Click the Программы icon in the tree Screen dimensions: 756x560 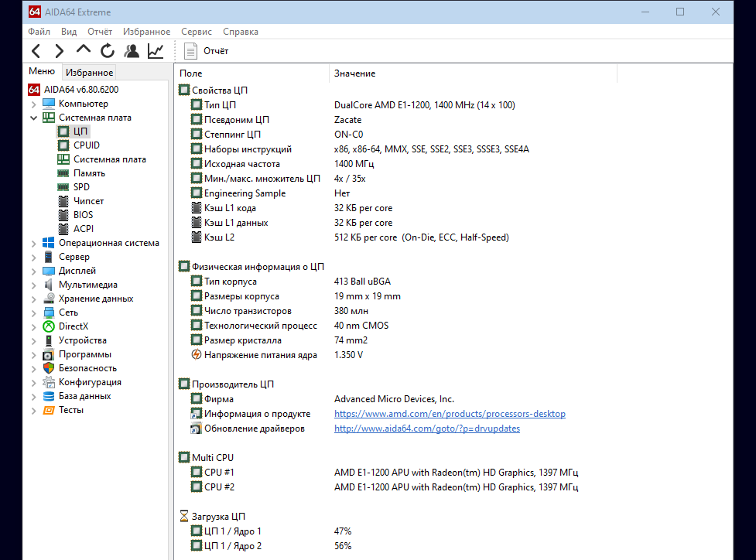point(49,354)
